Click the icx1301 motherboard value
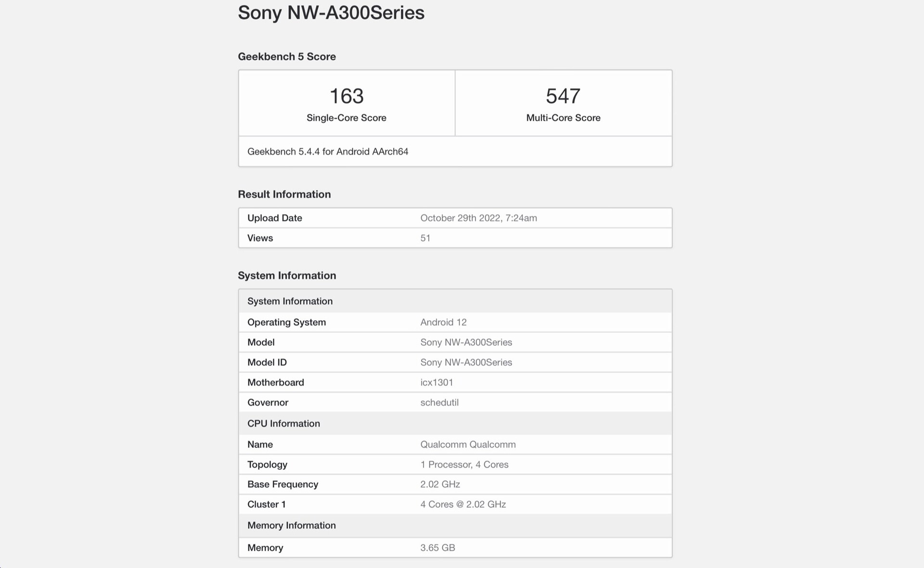This screenshot has width=924, height=568. point(436,382)
